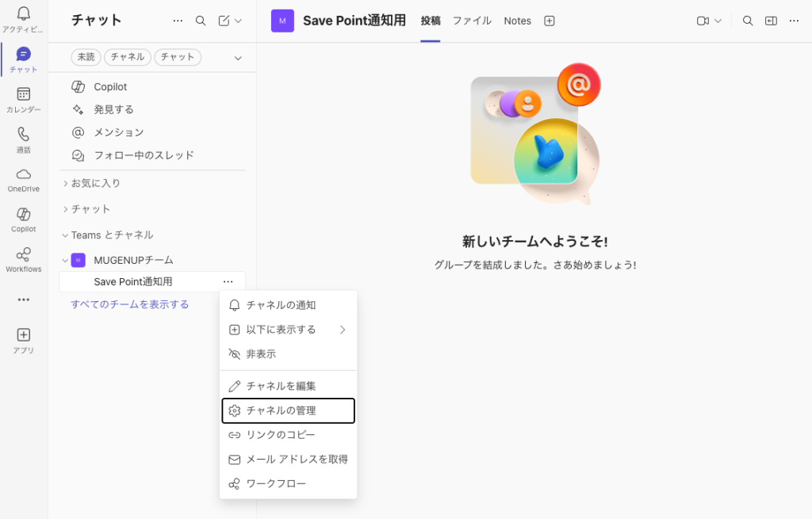Open the video call dropdown arrow
This screenshot has height=519, width=812.
(718, 21)
